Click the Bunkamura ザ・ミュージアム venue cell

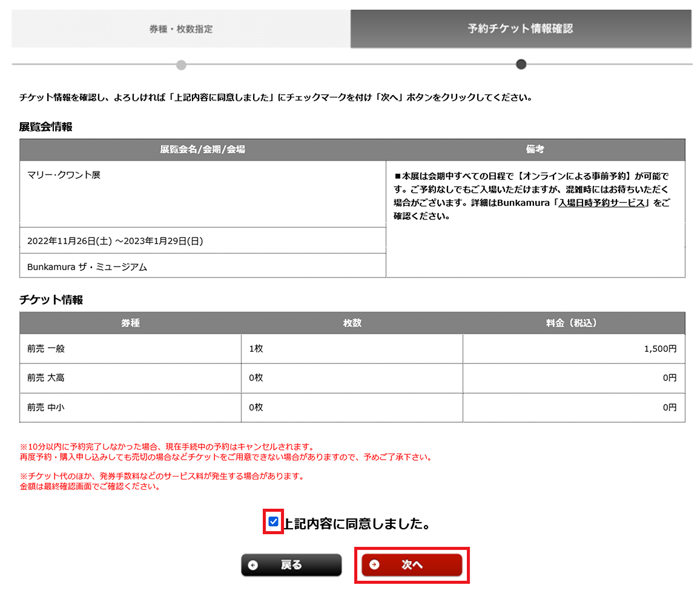tap(87, 266)
